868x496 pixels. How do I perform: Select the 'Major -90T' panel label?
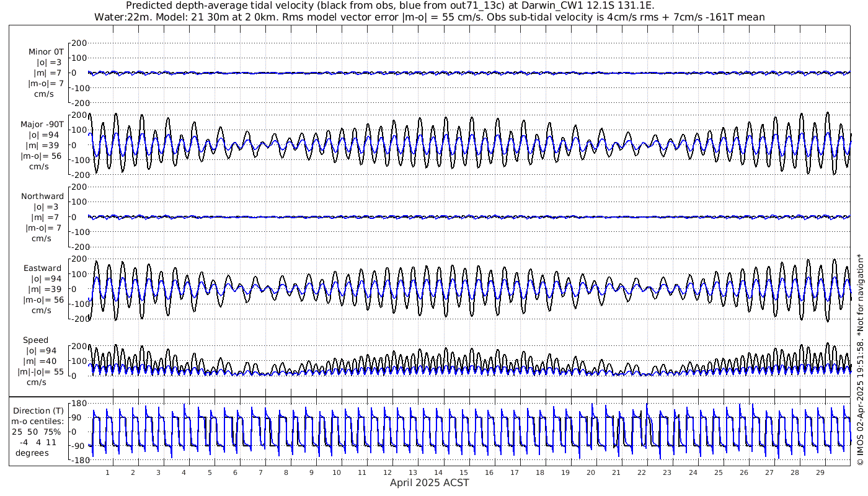coord(42,124)
